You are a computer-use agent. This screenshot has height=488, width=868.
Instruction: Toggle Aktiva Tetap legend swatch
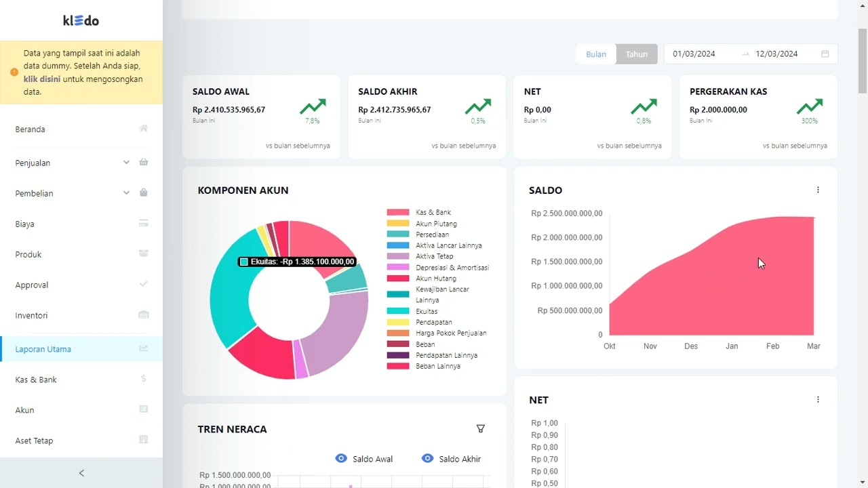click(398, 256)
